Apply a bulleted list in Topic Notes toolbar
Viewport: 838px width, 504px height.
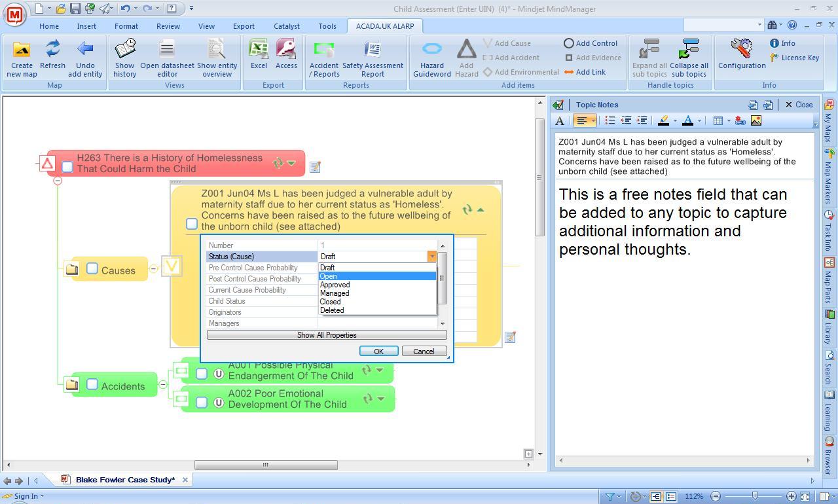(x=610, y=120)
